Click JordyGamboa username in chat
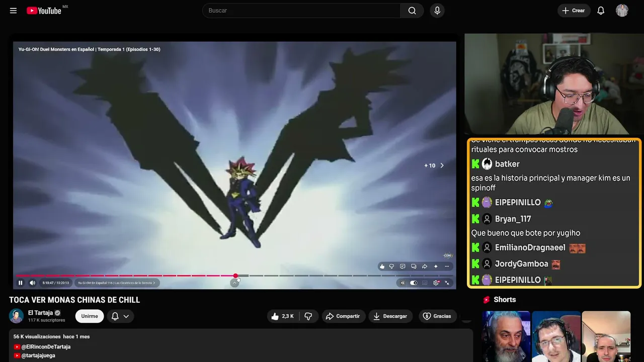The height and width of the screenshot is (362, 644). click(x=522, y=264)
